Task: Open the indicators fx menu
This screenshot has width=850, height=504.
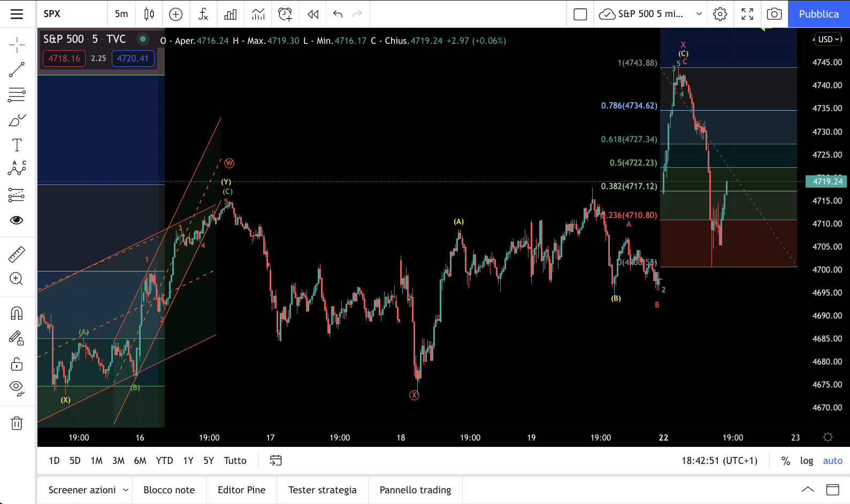Action: click(203, 14)
